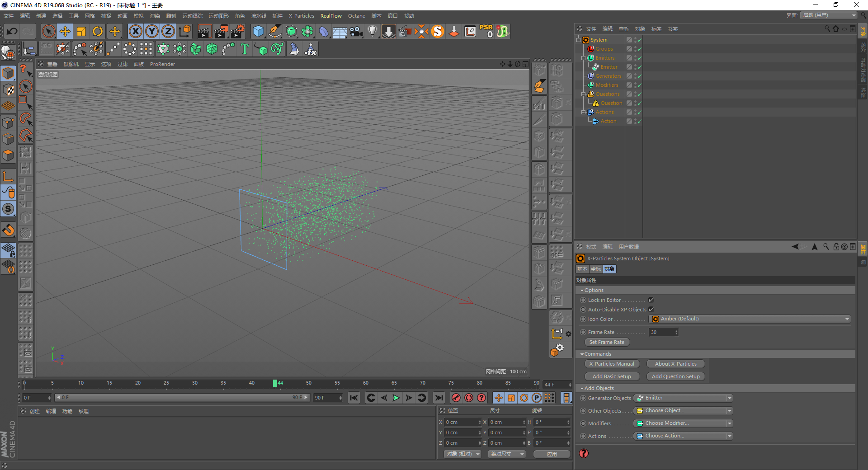Viewport: 868px width, 470px height.
Task: Click the position X coordinate field
Action: point(463,423)
